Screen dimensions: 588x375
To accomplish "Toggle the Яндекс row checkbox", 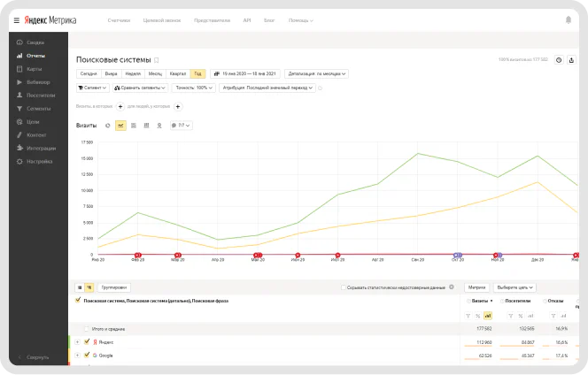I will [x=87, y=341].
